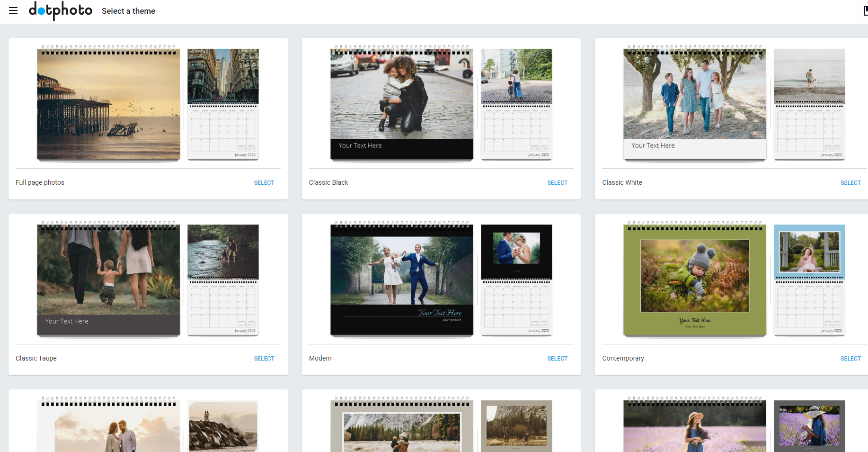Select the Full page photos theme
This screenshot has width=868, height=452.
pyautogui.click(x=264, y=183)
